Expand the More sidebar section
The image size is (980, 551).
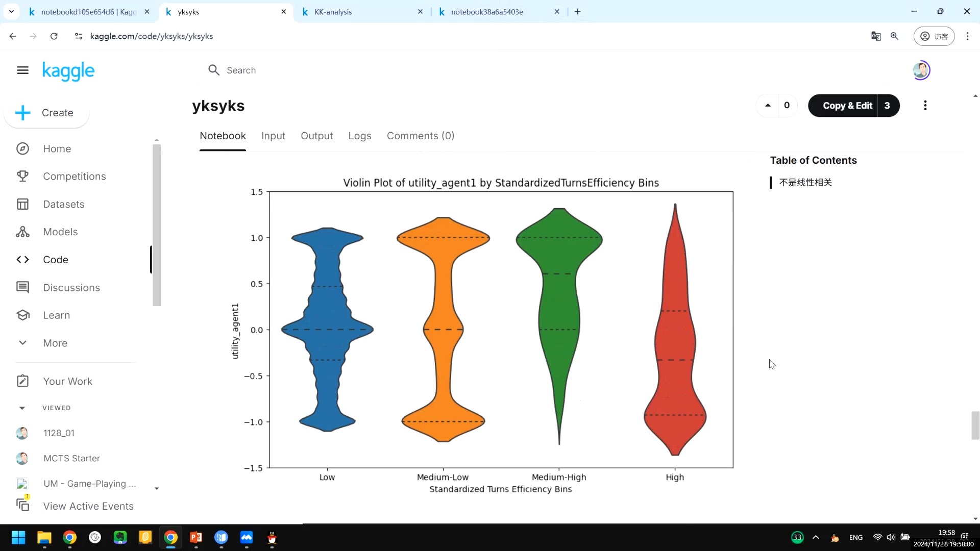click(55, 343)
